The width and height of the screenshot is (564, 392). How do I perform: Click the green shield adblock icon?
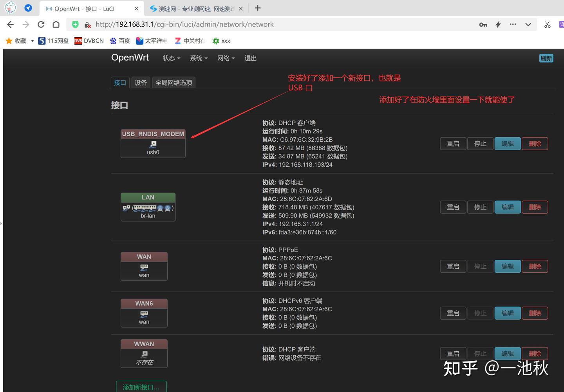(75, 24)
